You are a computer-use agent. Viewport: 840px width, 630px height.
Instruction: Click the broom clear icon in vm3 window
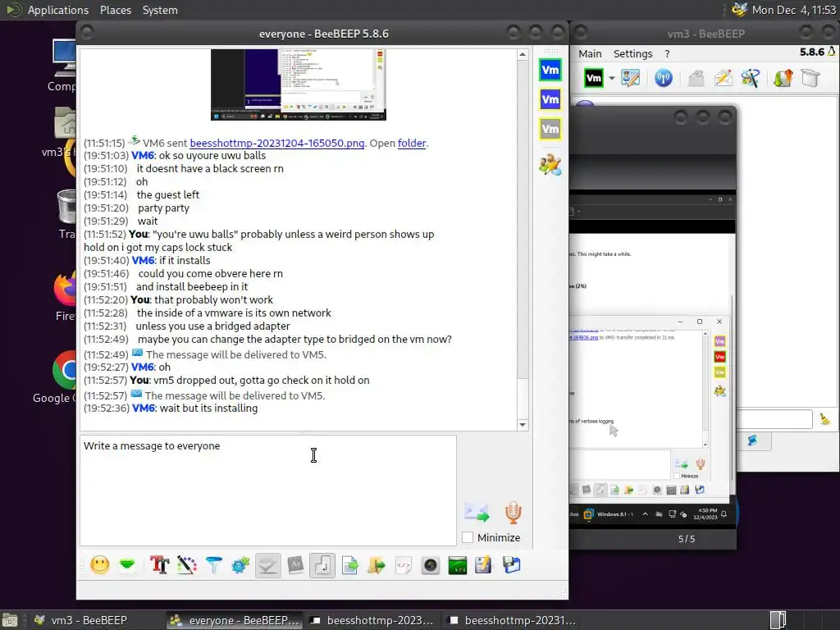[x=824, y=419]
